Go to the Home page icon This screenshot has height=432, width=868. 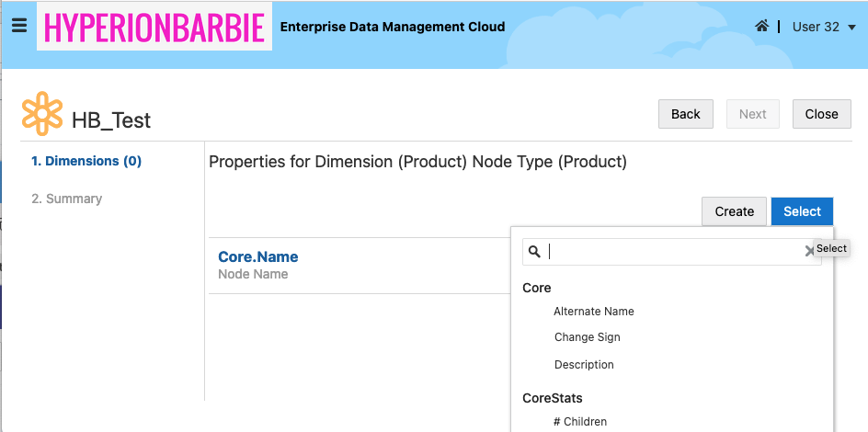click(761, 27)
